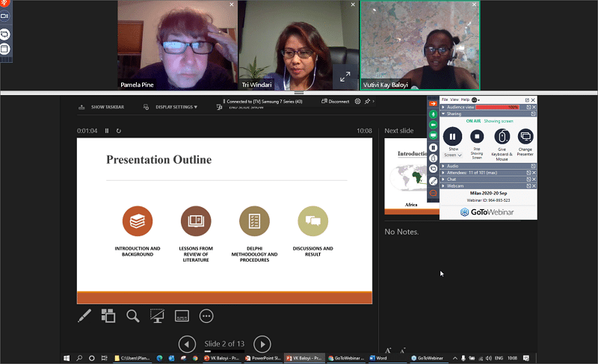Open the View menu in GoToWebinar
Image resolution: width=598 pixels, height=364 pixels.
(x=454, y=99)
